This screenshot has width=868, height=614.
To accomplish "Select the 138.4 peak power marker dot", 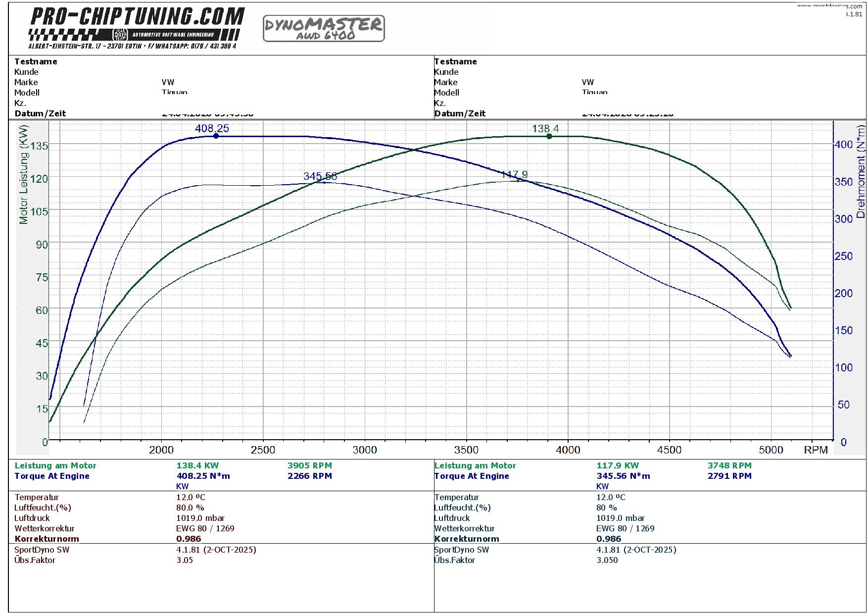I will pos(549,136).
